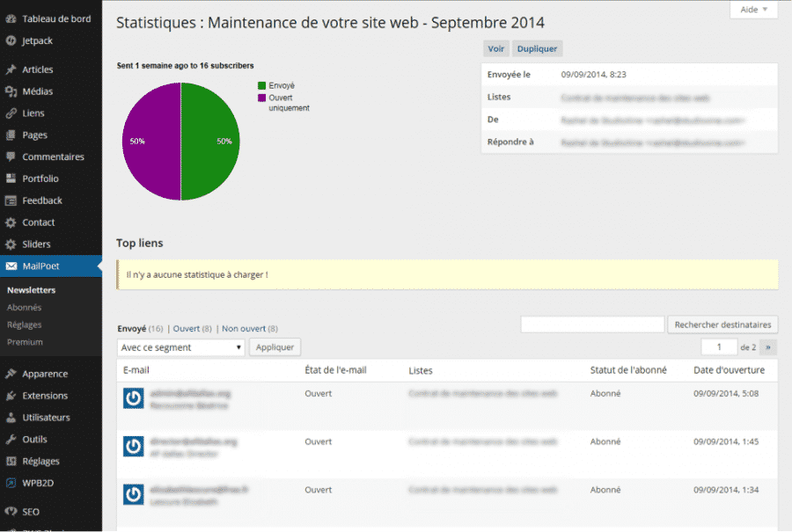The width and height of the screenshot is (792, 532).
Task: Click the green Envoyé legend swatch
Action: pyautogui.click(x=261, y=86)
